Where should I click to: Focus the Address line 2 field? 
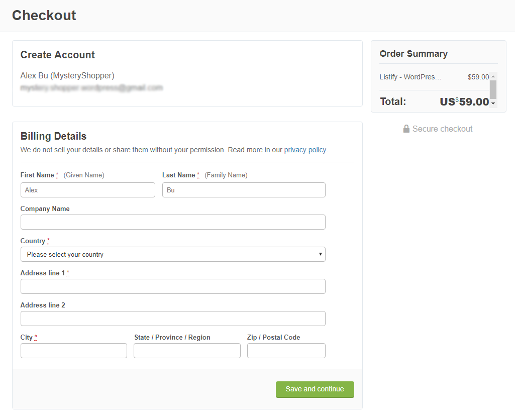tap(173, 319)
